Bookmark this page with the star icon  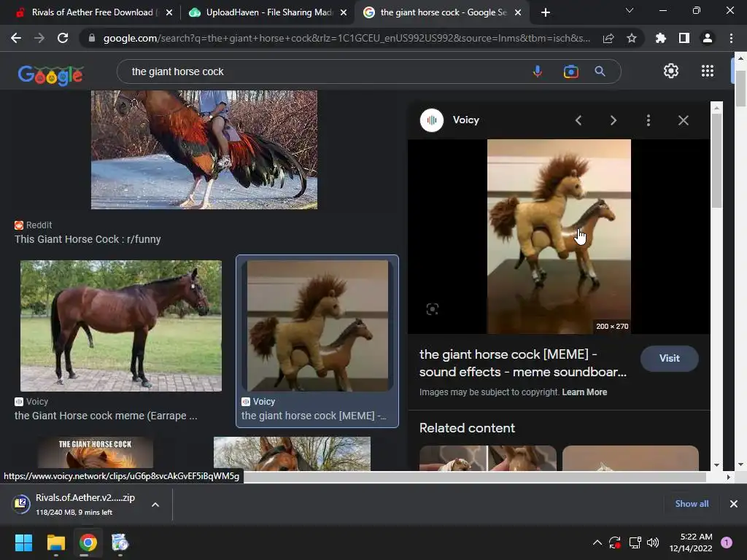tap(632, 38)
